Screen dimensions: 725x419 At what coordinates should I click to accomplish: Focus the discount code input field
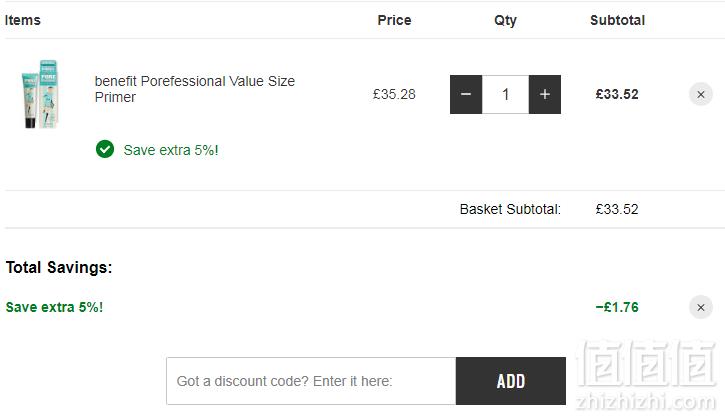click(x=311, y=381)
